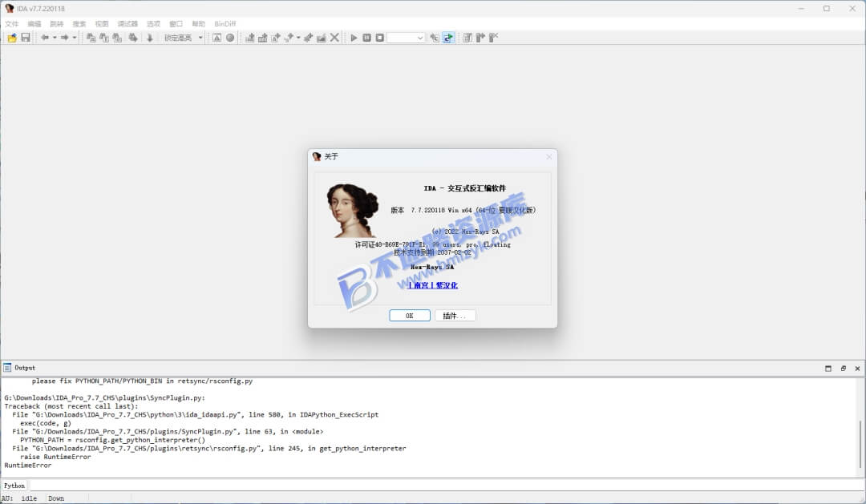The image size is (866, 504).
Task: Maximize the Output panel
Action: [x=828, y=369]
